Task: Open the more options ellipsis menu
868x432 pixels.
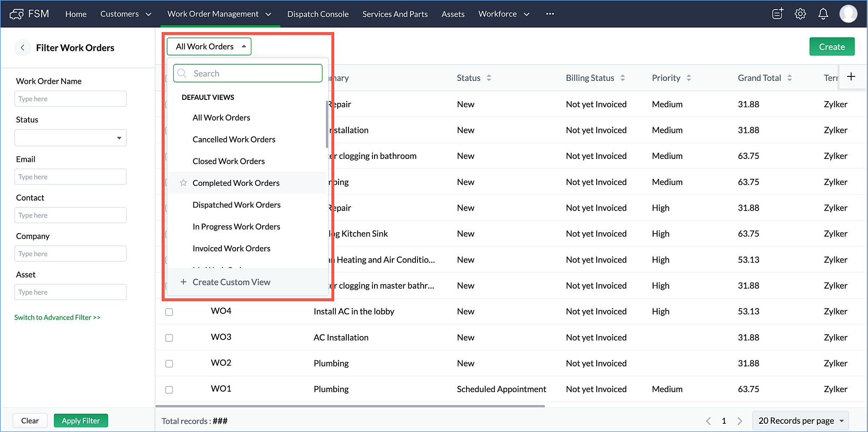Action: (550, 14)
